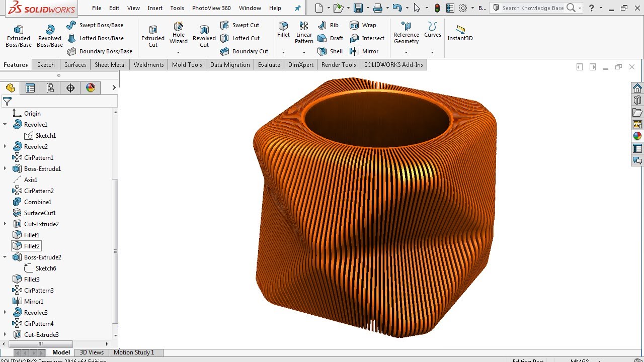The image size is (644, 362).
Task: Expand the manager pane tabs chevron
Action: click(x=114, y=87)
